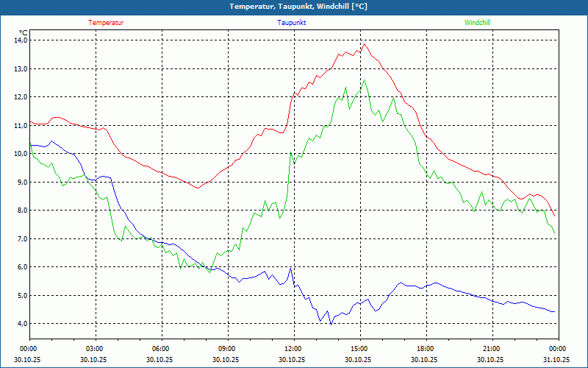The width and height of the screenshot is (588, 368).
Task: Select the 15:00 time axis label
Action: click(359, 349)
